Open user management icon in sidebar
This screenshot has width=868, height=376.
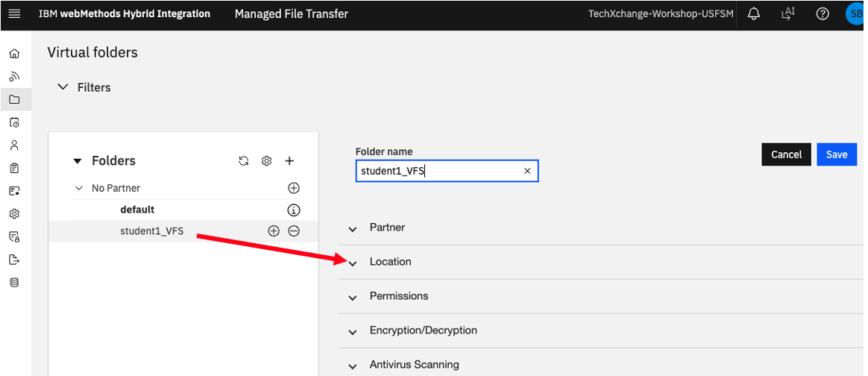coord(14,145)
